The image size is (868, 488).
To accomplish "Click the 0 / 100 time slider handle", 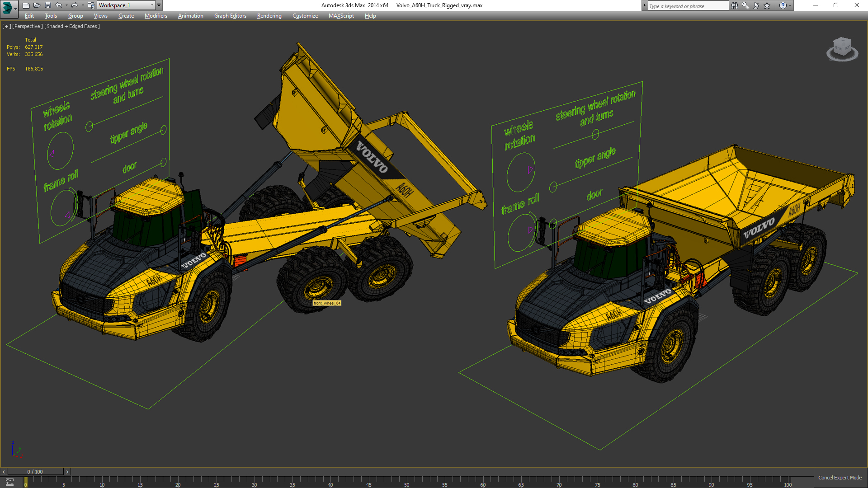I will coord(35,472).
